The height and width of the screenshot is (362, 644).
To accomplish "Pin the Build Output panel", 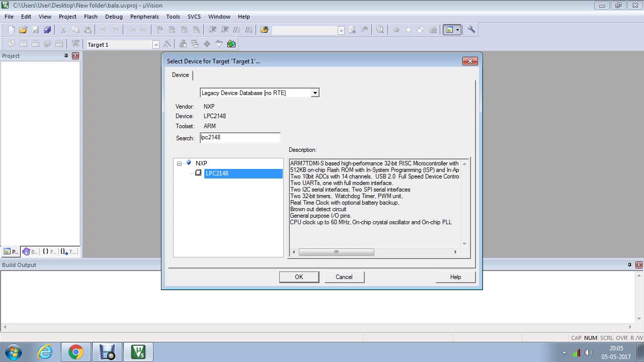I will (x=629, y=265).
